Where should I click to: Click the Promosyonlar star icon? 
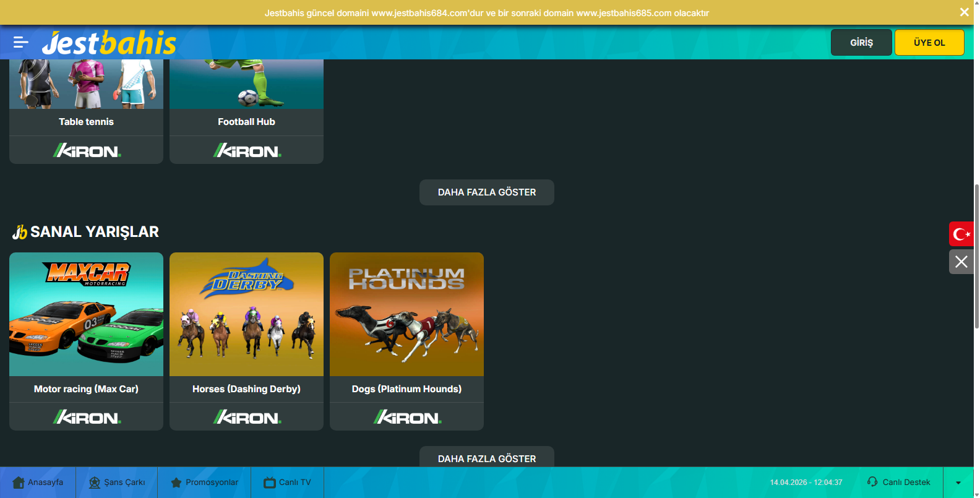point(176,483)
